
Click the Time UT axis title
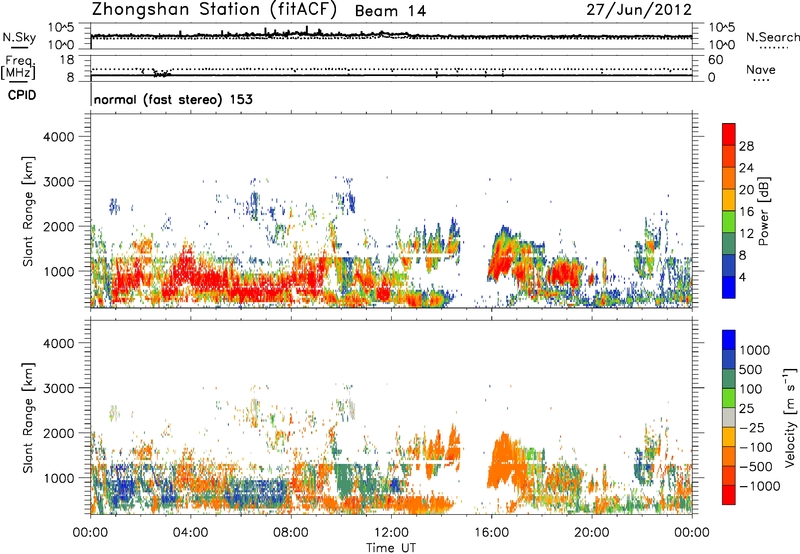point(391,548)
